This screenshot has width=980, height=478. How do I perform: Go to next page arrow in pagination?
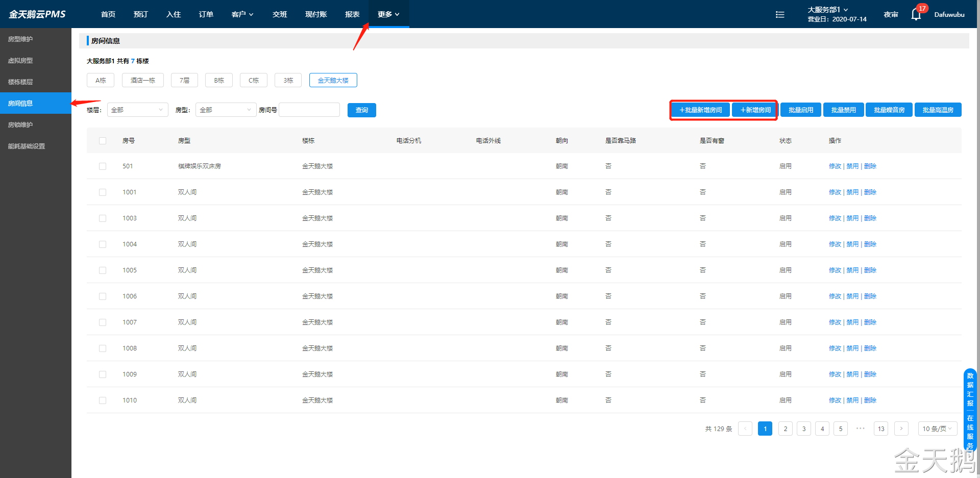coord(901,429)
